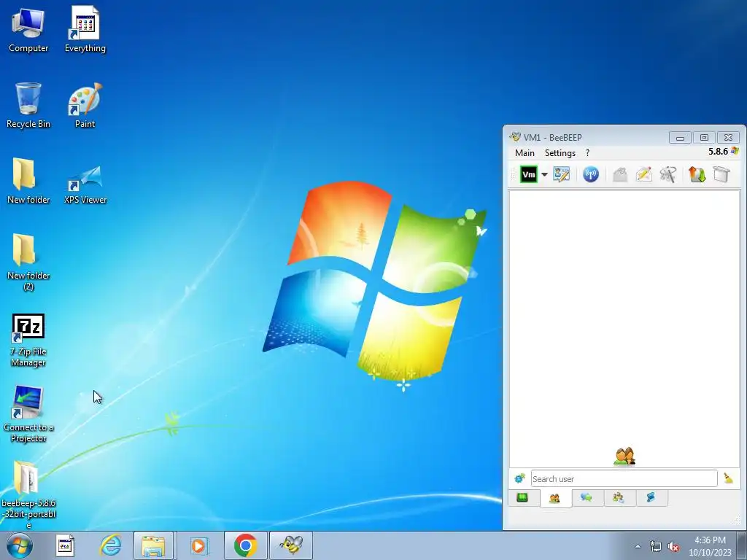Screen dimensions: 747x560
Task: Select the New folder icon
Action: click(x=28, y=181)
